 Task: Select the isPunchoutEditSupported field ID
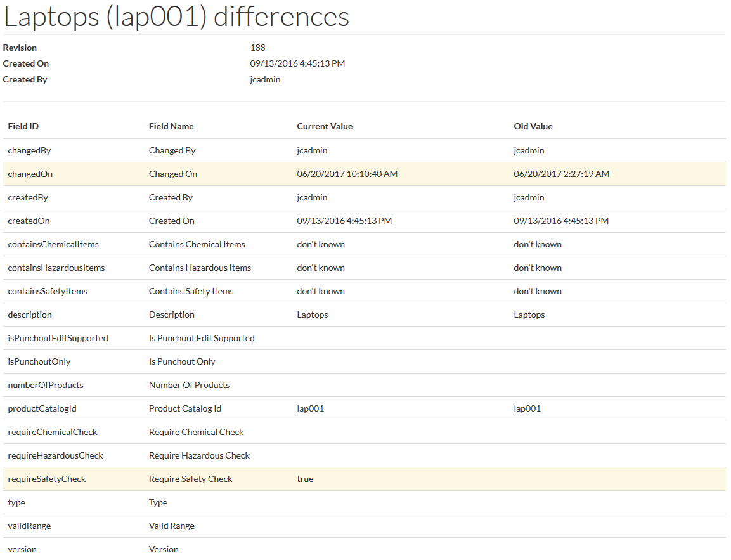(58, 338)
